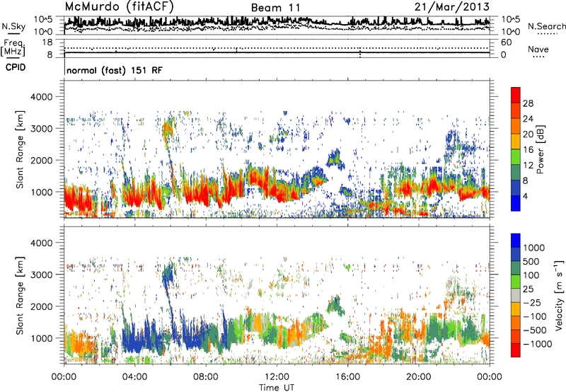Select the Beam 11 label
Viewport: 566px width, 392px height.
(x=275, y=8)
